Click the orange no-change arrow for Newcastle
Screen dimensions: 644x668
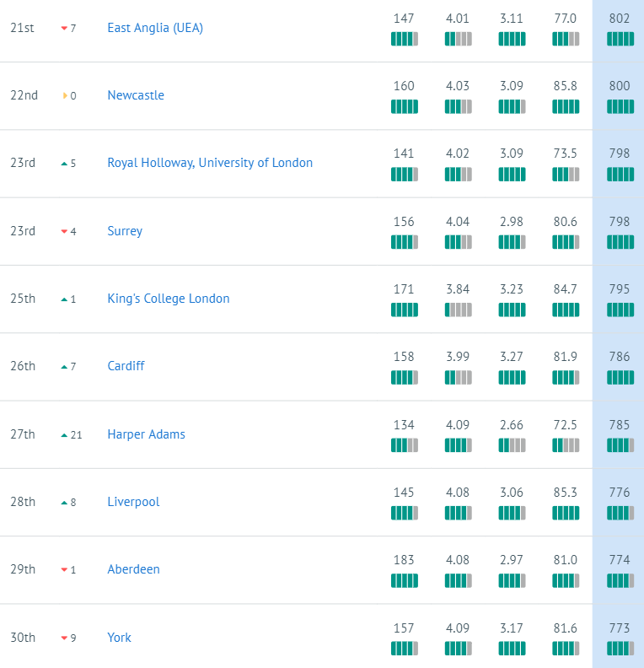65,95
